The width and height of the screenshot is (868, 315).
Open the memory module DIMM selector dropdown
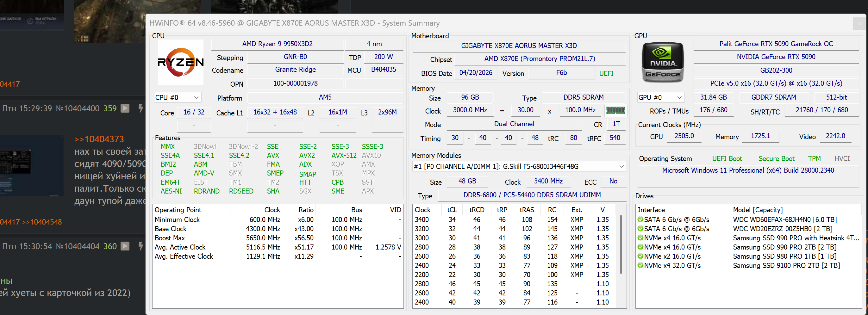click(519, 166)
